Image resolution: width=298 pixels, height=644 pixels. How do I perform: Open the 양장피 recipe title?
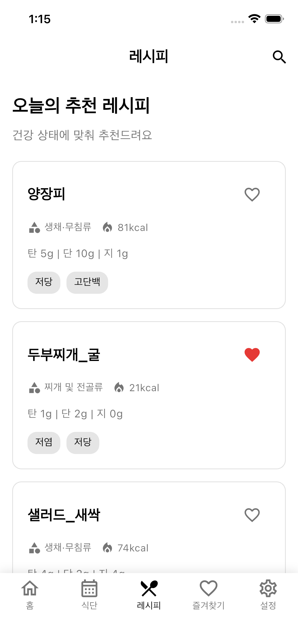point(46,194)
